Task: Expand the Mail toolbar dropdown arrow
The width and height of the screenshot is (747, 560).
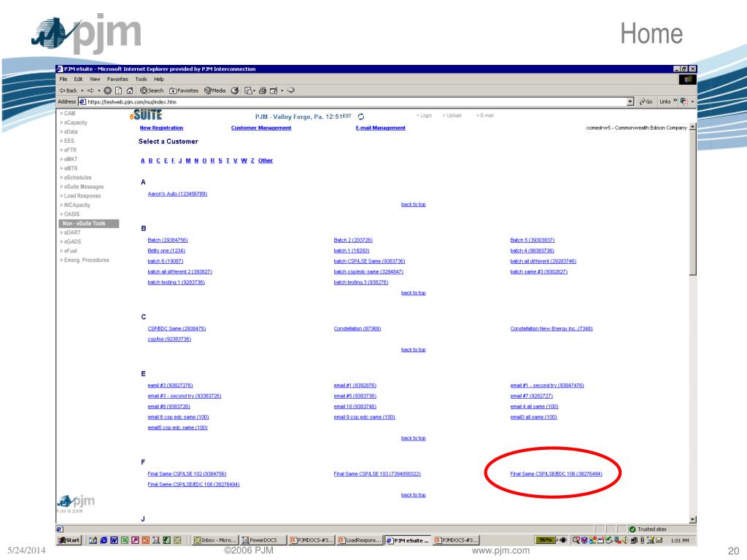Action: [x=255, y=90]
